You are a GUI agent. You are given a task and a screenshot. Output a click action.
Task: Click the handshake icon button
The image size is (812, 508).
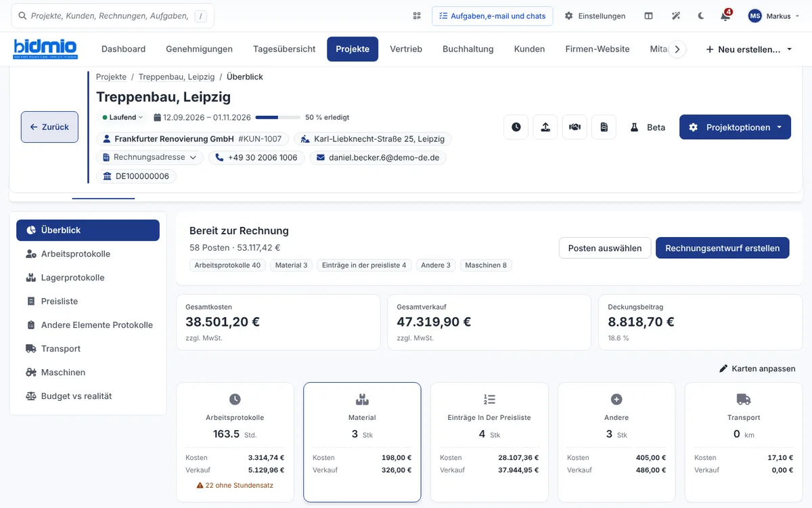click(574, 127)
